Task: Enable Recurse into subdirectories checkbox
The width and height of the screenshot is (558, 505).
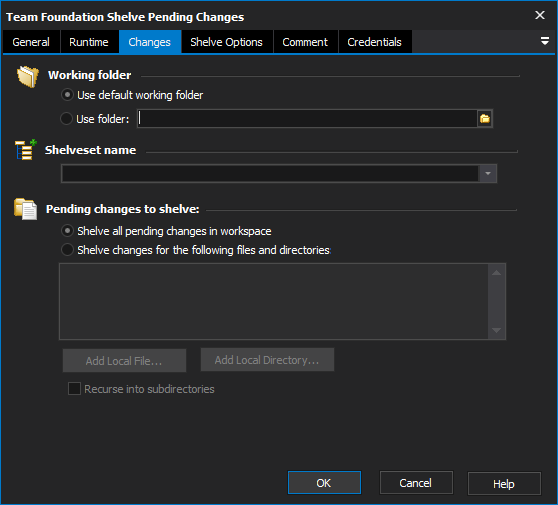Action: [x=74, y=388]
